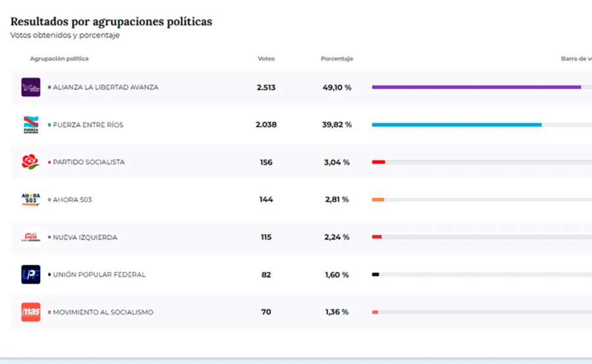The image size is (592, 364).
Task: Click the orange vote bar for Ahora 503
Action: tap(378, 199)
